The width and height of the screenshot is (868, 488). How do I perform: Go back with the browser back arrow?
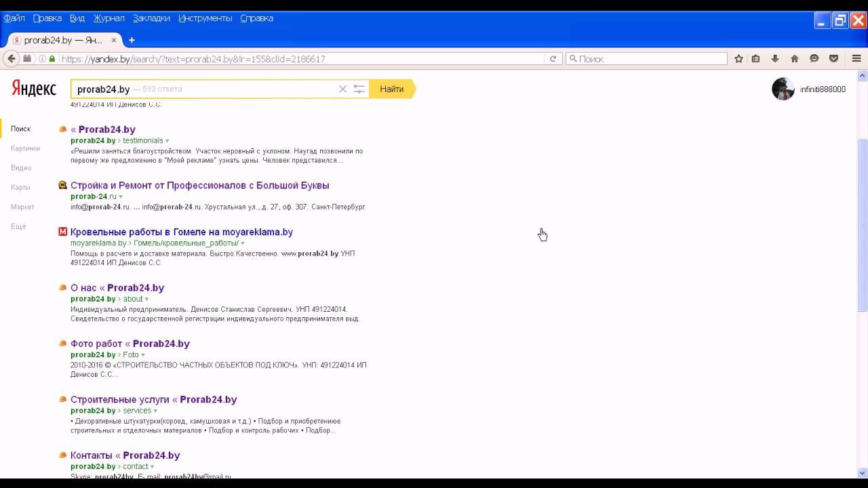pyautogui.click(x=11, y=59)
